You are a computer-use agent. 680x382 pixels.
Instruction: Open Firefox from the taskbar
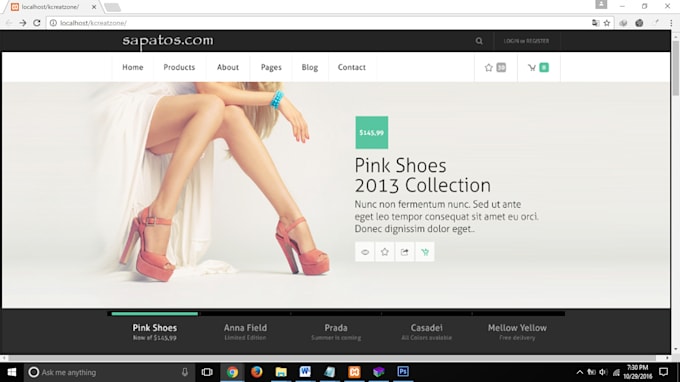click(257, 372)
